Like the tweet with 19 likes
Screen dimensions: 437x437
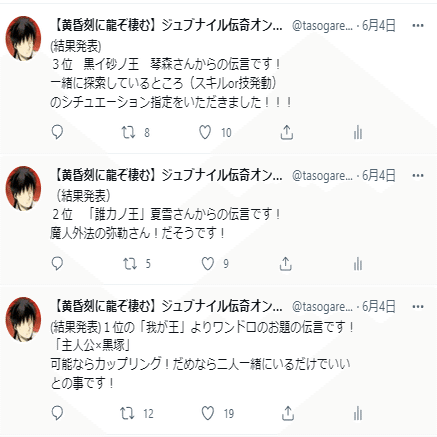point(208,414)
